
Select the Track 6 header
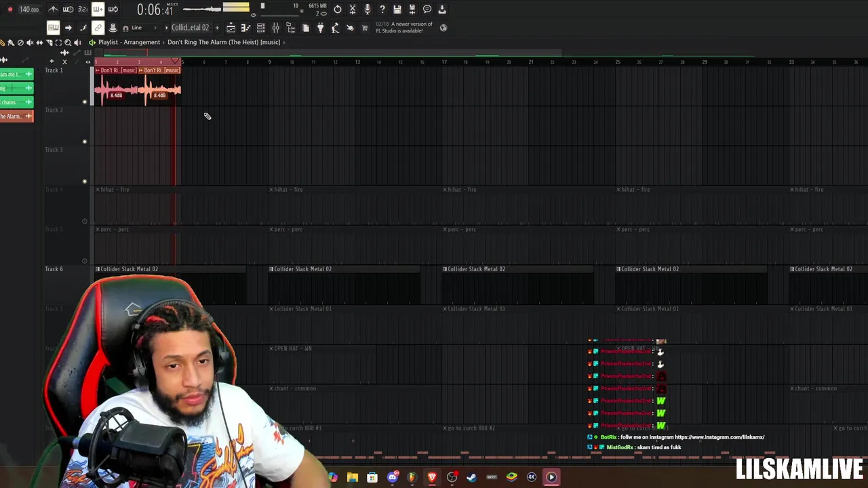coord(66,285)
